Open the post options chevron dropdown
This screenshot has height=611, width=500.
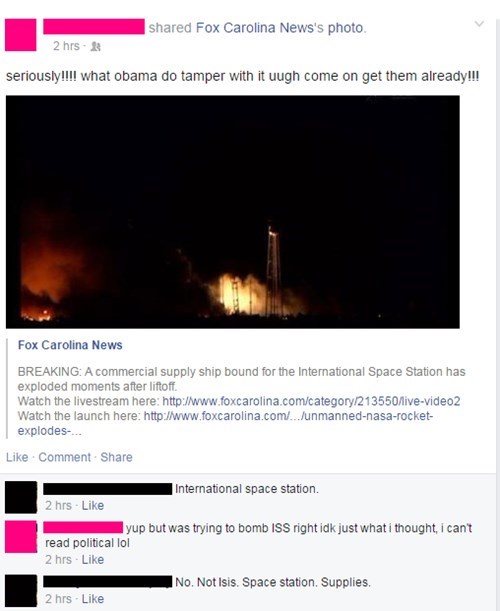point(479,24)
